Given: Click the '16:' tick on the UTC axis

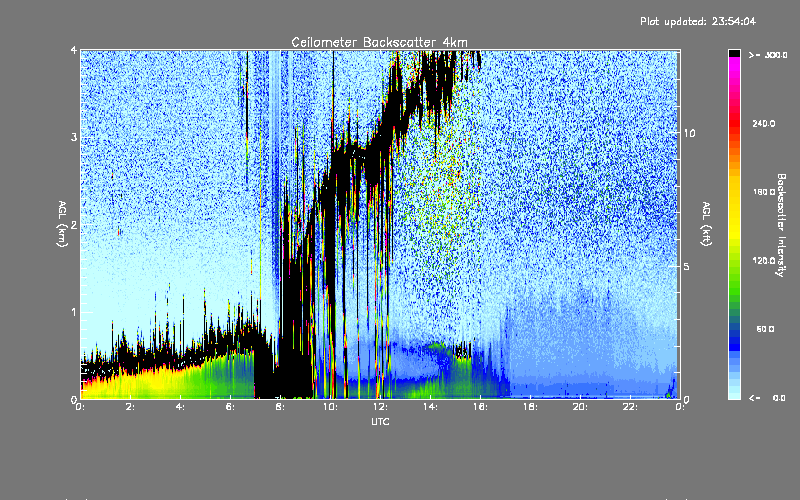Looking at the screenshot, I should (x=480, y=407).
